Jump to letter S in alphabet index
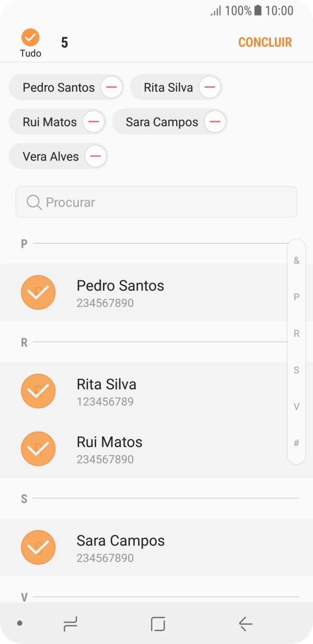Image resolution: width=313 pixels, height=644 pixels. click(296, 370)
